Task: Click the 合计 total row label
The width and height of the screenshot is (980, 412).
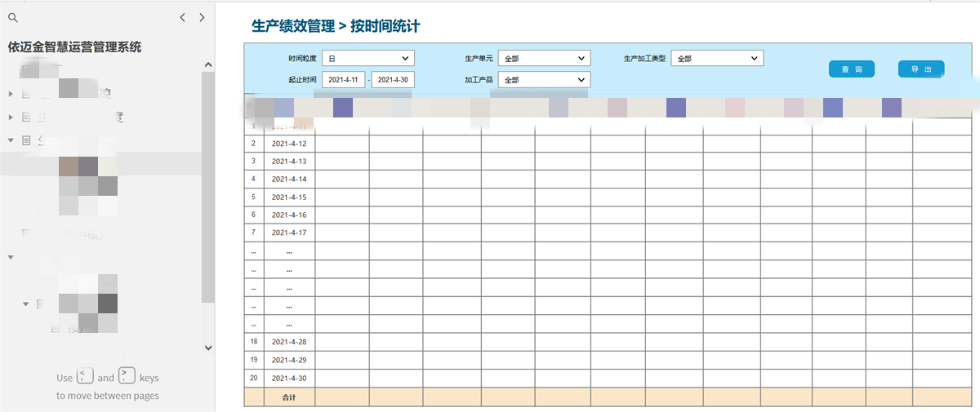Action: [x=289, y=397]
